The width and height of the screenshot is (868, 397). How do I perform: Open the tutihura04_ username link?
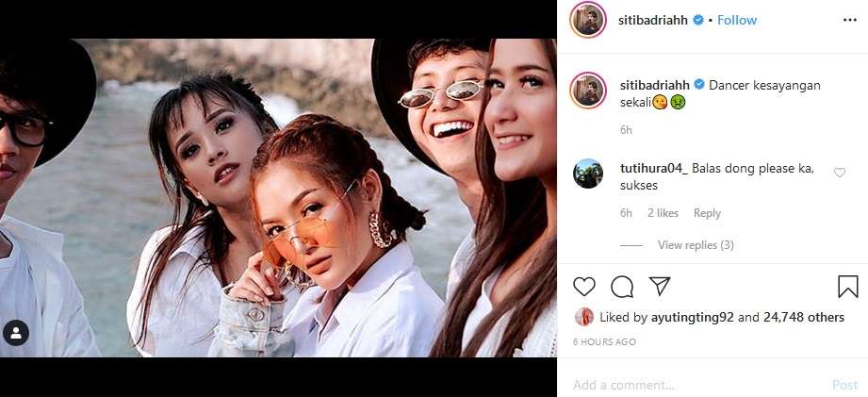coord(652,169)
